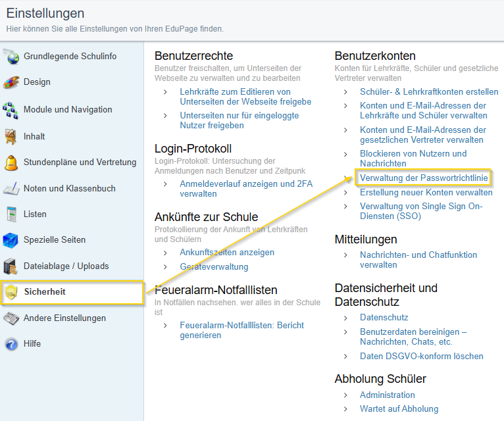Click the Noten und Klassenbuch pen icon
The width and height of the screenshot is (504, 421).
click(x=11, y=189)
